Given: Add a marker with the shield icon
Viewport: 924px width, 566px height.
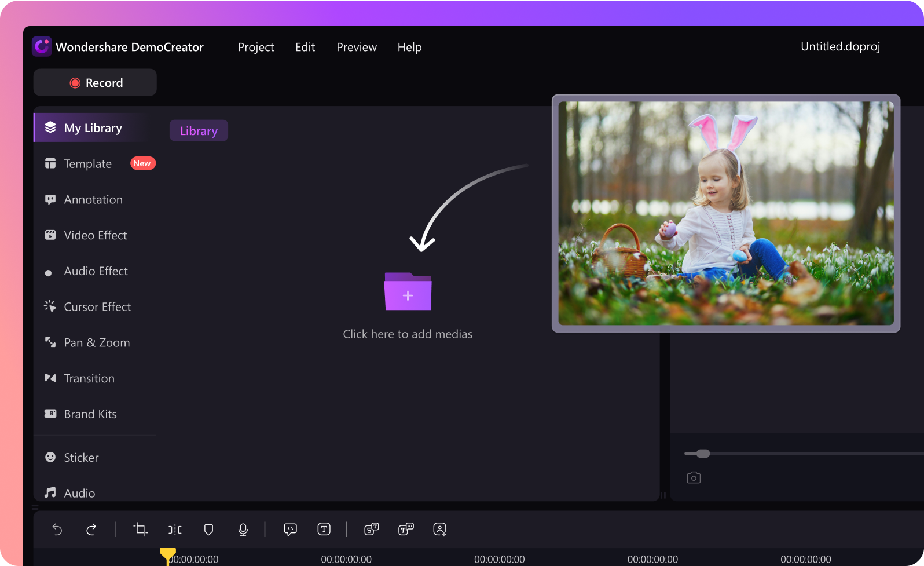Looking at the screenshot, I should (209, 530).
